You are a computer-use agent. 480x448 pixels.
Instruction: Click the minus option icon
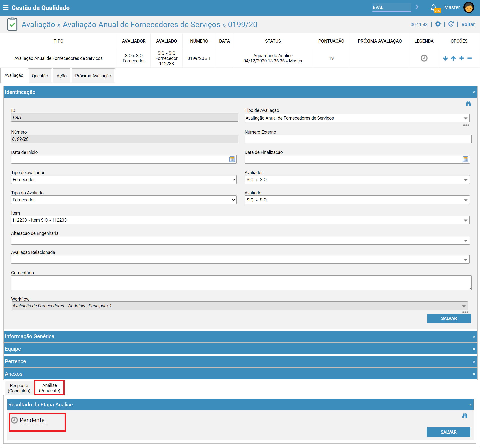pyautogui.click(x=470, y=58)
